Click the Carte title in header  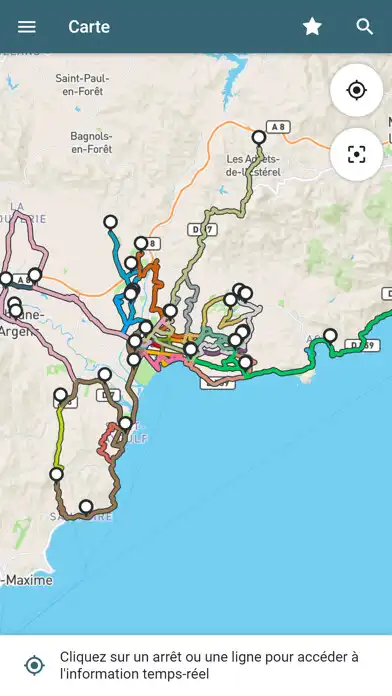pyautogui.click(x=89, y=27)
